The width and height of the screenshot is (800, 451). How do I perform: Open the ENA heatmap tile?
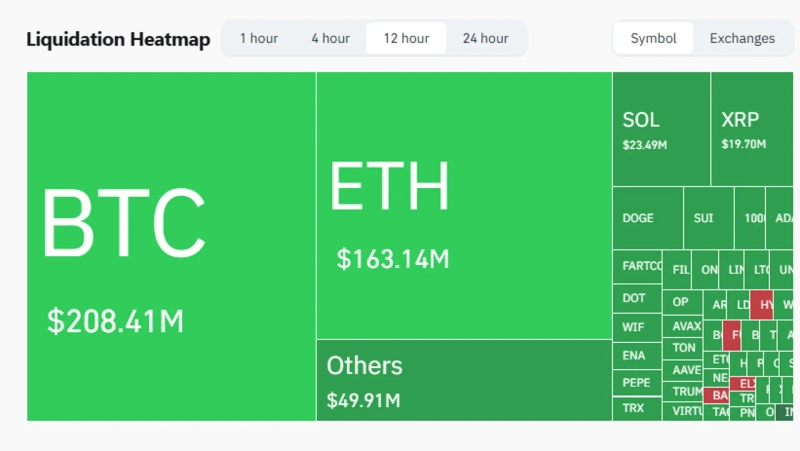coord(635,354)
